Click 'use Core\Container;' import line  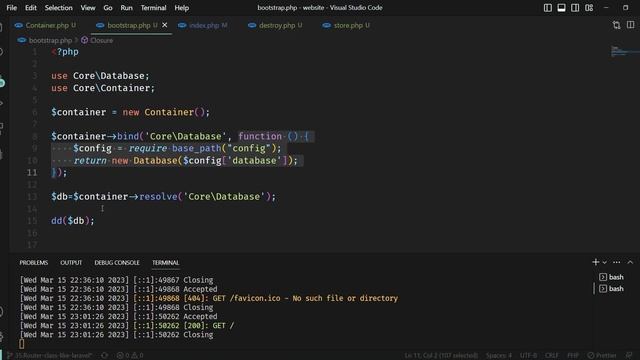[103, 88]
